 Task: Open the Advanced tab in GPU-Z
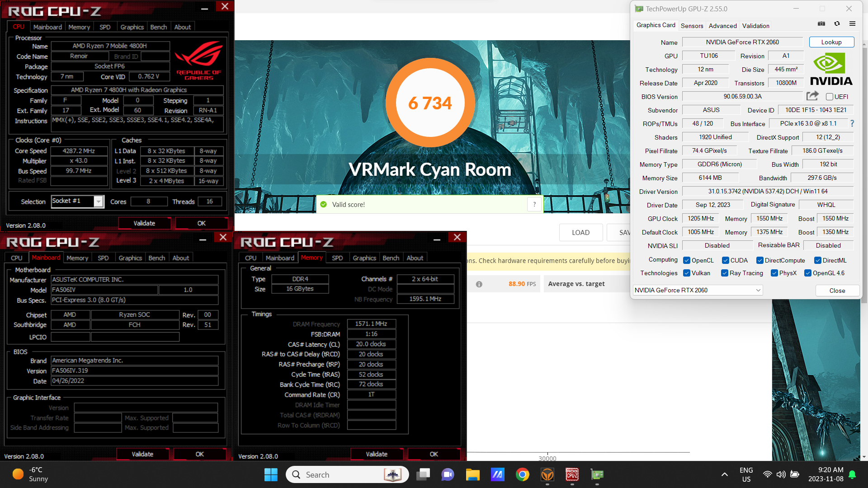[722, 26]
